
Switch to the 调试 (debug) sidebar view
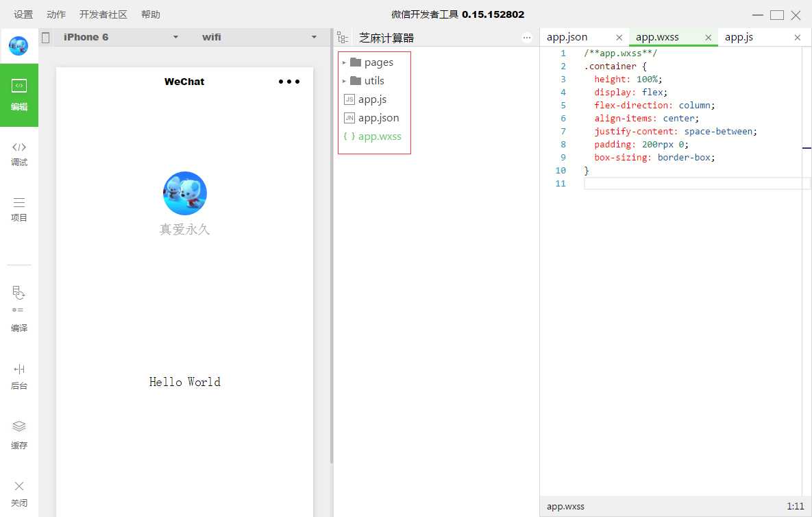click(19, 154)
